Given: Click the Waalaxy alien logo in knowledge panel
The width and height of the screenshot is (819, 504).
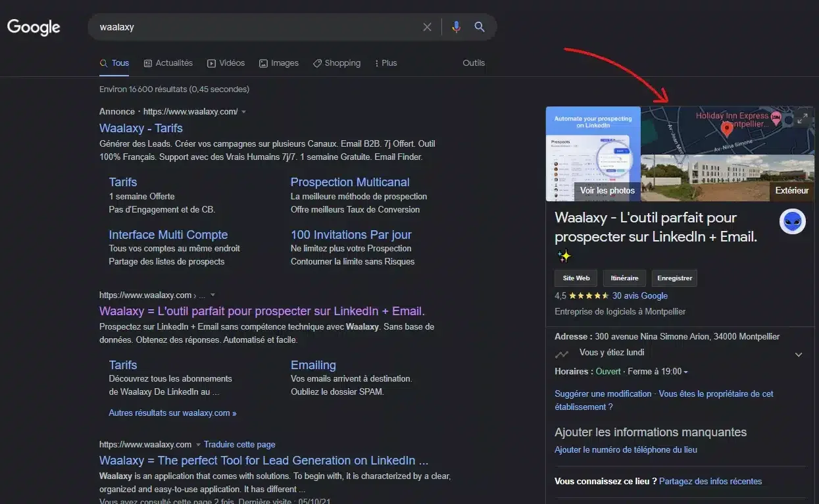Looking at the screenshot, I should (x=793, y=222).
